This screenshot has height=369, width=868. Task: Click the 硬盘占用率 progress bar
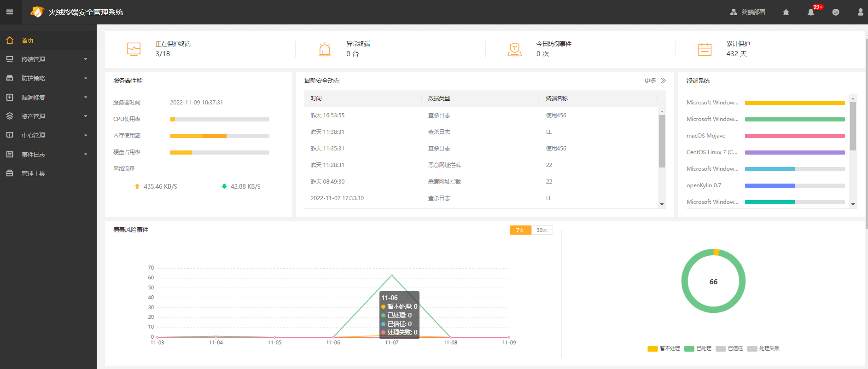pos(220,152)
